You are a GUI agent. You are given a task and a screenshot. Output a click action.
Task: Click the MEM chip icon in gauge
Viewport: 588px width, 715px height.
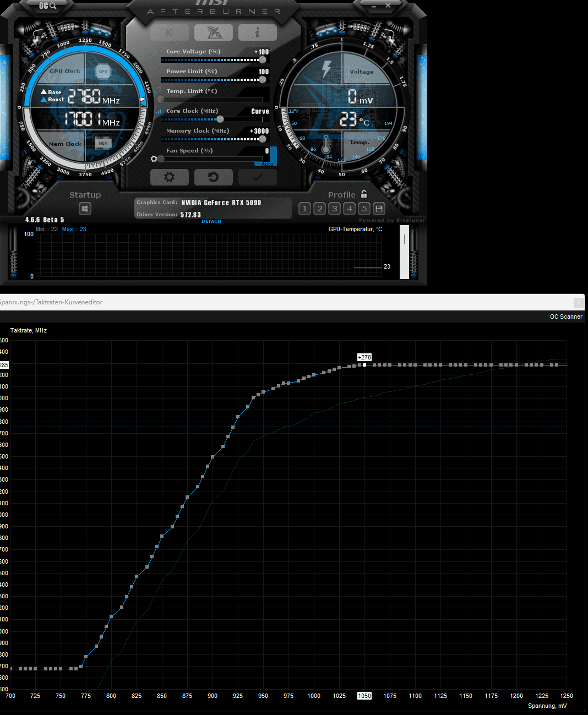[103, 143]
